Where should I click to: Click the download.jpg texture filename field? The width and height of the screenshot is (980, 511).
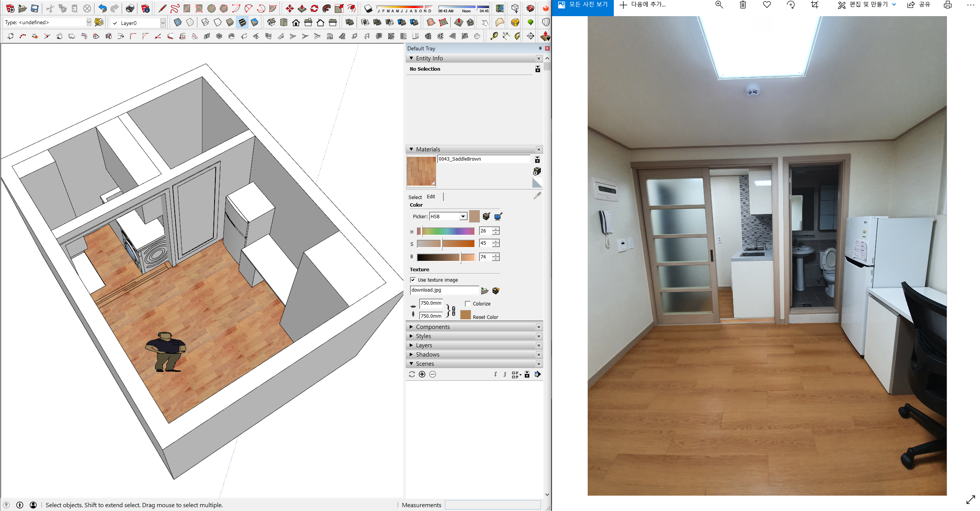tap(444, 290)
